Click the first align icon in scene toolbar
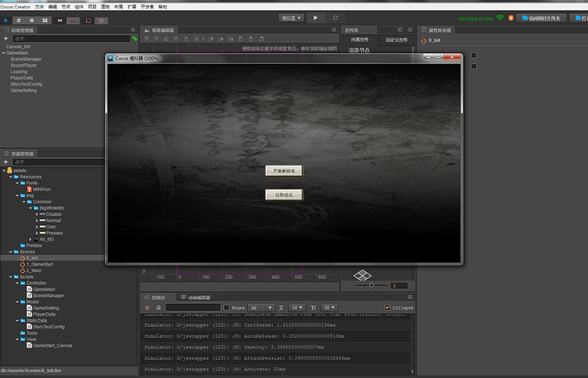The width and height of the screenshot is (588, 378). tap(147, 38)
